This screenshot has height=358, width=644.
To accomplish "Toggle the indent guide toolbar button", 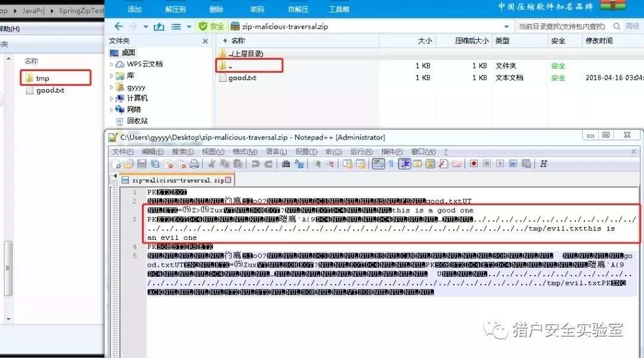I will point(404,164).
